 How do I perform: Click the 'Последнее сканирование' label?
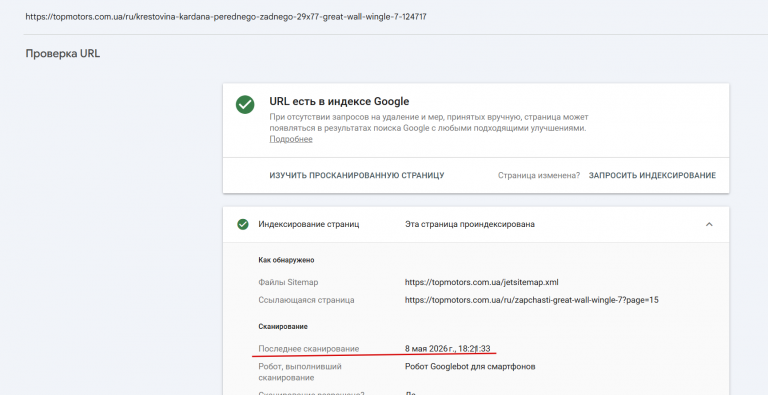pos(309,349)
